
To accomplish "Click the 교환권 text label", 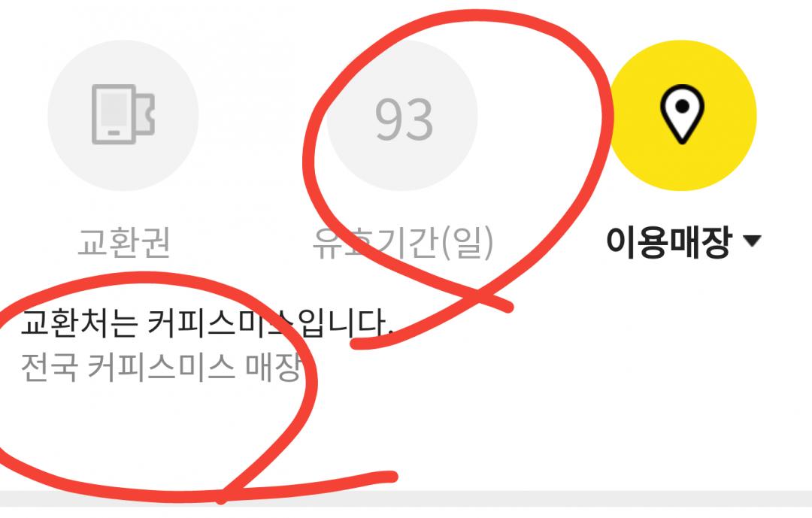I will 124,242.
